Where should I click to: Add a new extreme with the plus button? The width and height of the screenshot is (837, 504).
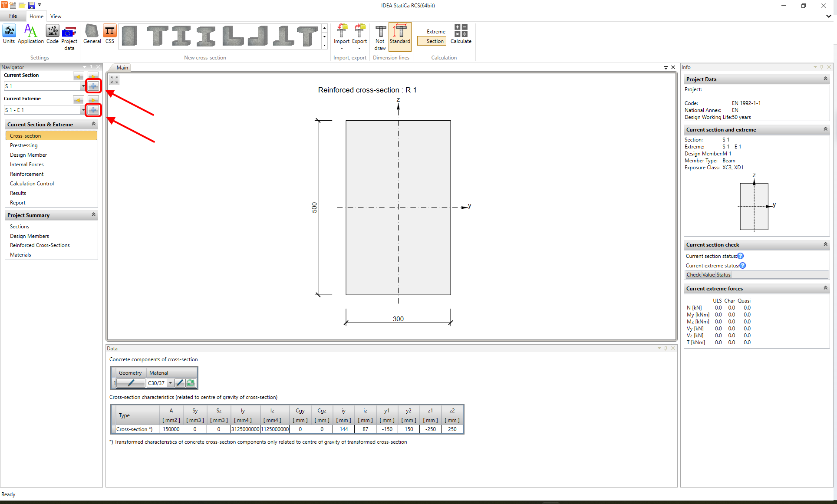(x=93, y=110)
